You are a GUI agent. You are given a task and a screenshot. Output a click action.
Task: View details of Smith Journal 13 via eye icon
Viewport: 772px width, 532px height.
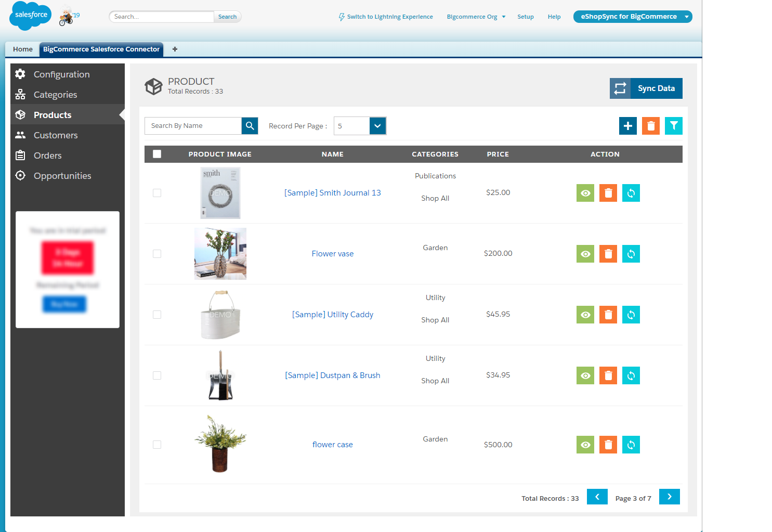(585, 193)
